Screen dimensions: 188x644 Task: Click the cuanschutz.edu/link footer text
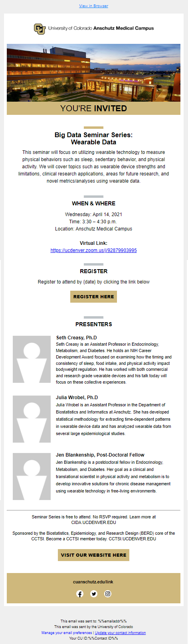tap(93, 582)
